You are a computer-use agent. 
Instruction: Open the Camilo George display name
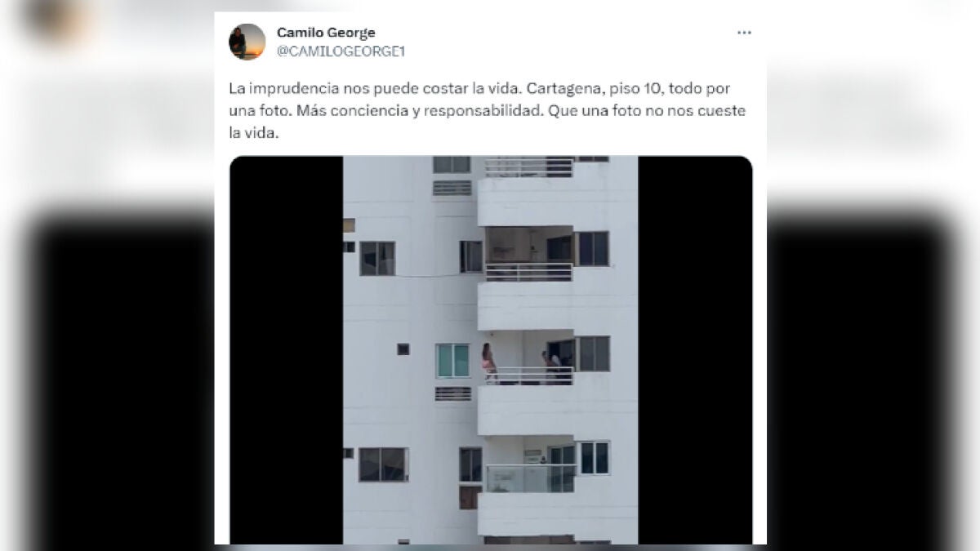pos(326,33)
